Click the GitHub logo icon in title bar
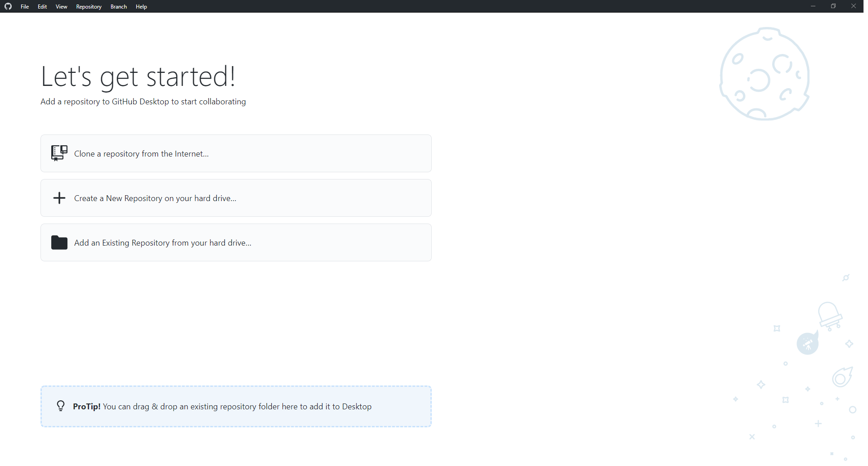Image resolution: width=868 pixels, height=466 pixels. (x=8, y=6)
